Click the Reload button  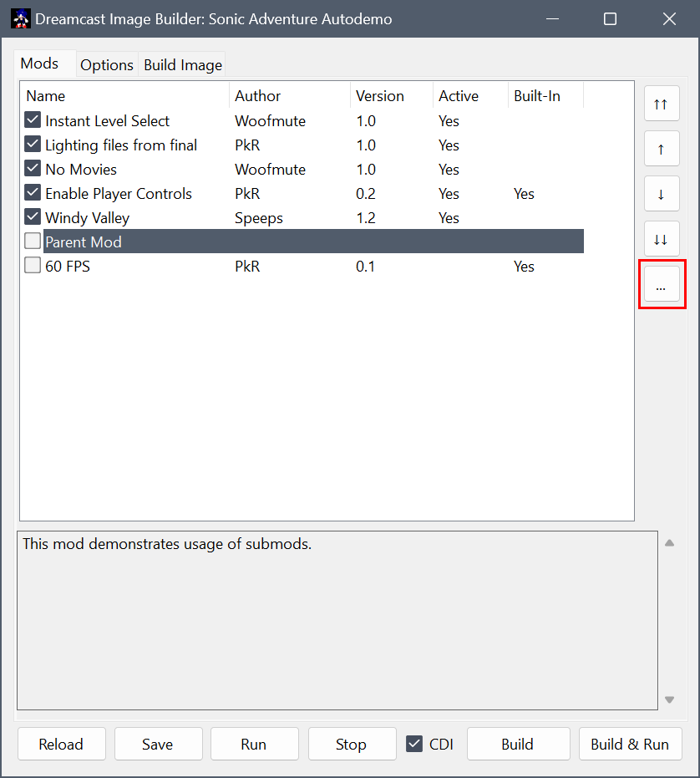pos(61,744)
